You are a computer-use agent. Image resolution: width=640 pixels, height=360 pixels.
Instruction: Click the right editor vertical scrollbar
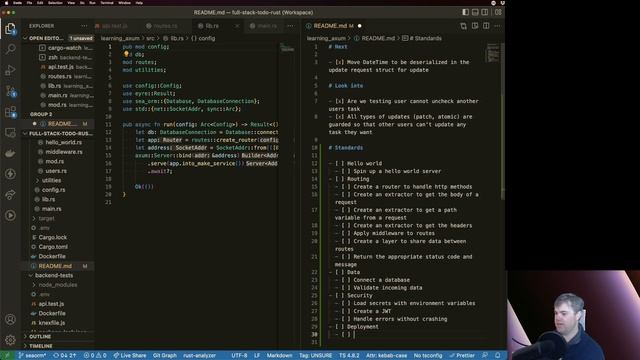tap(502, 122)
